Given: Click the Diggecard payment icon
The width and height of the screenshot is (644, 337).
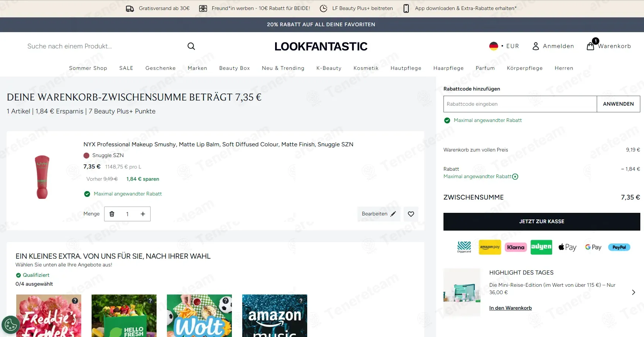Looking at the screenshot, I should 464,247.
